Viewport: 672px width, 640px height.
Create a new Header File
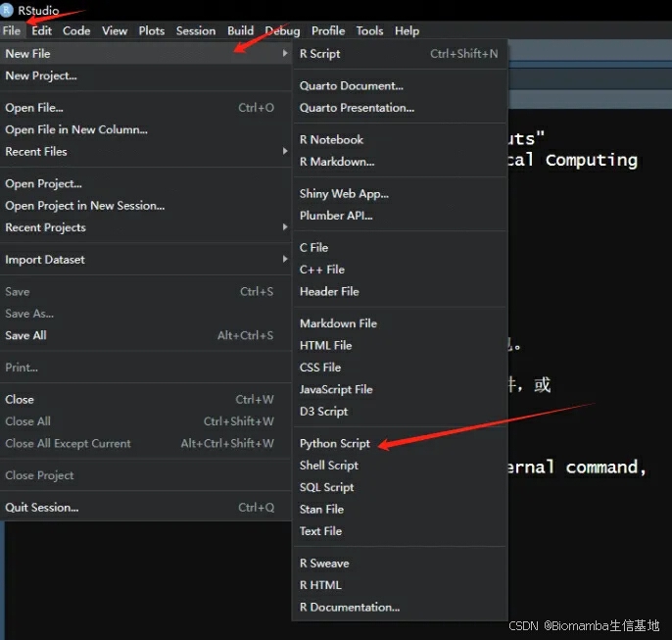coord(400,291)
